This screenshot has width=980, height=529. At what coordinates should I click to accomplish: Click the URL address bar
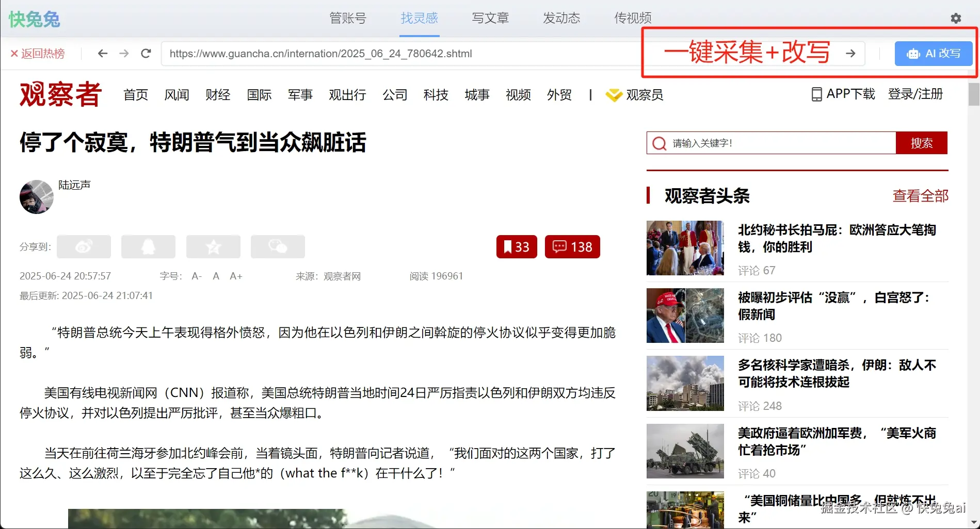pos(361,53)
